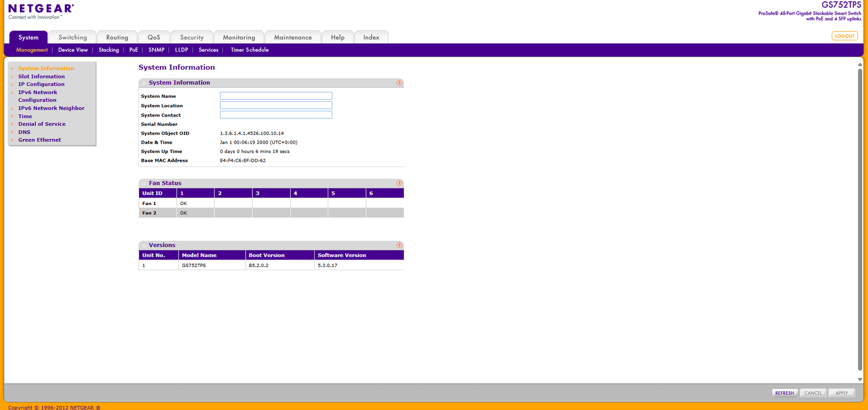The width and height of the screenshot is (868, 410).
Task: Click the APPLY button
Action: (x=842, y=393)
